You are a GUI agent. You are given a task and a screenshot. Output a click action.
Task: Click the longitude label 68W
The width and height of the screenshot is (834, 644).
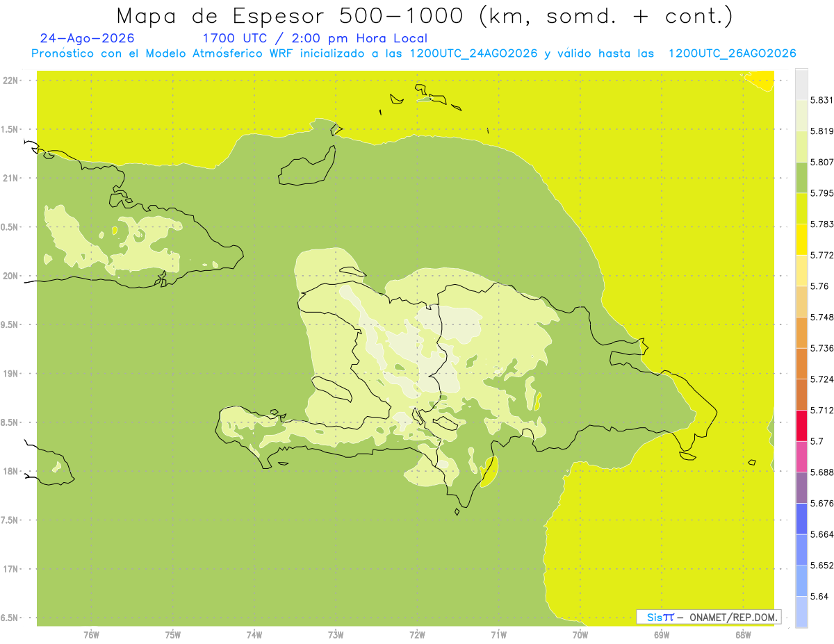tap(742, 635)
